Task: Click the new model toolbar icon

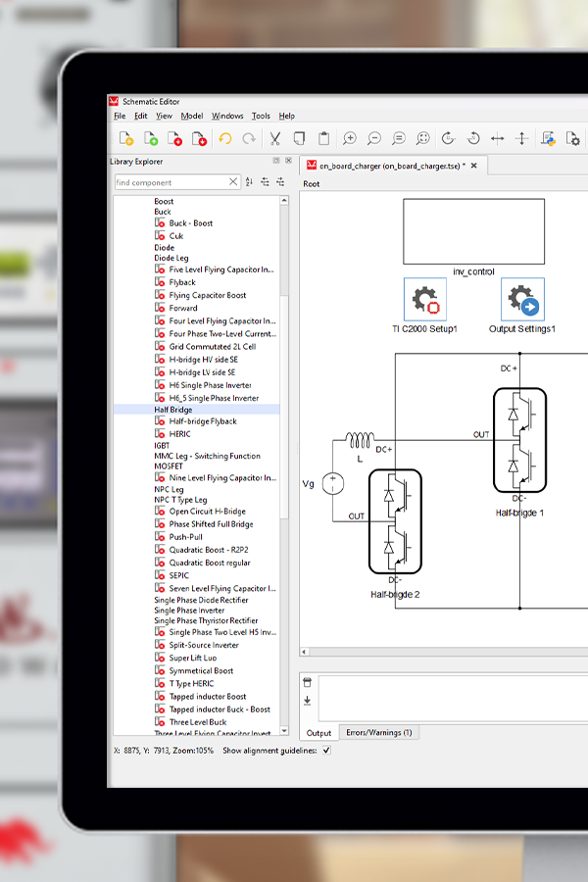Action: (126, 138)
